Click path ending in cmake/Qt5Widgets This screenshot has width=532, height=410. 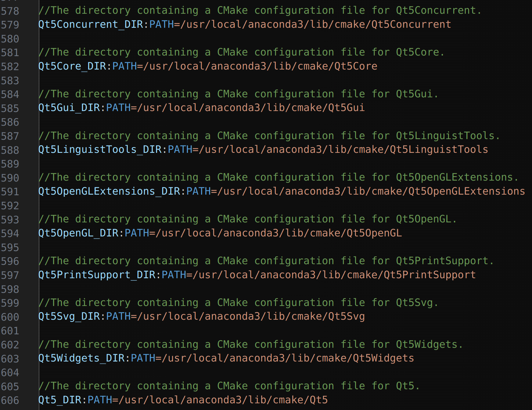click(288, 358)
